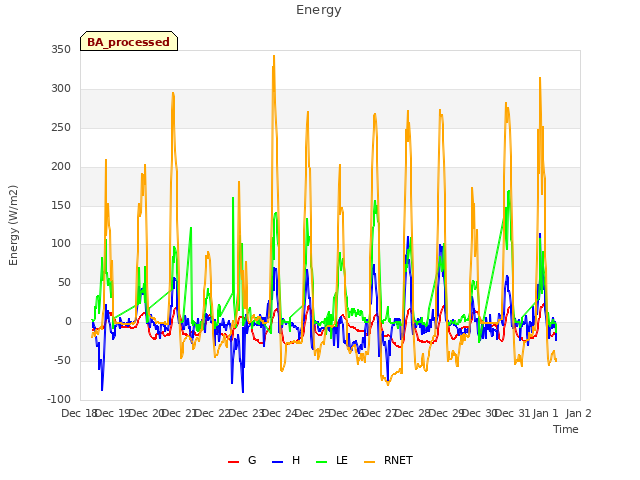Click the Dec 18 x-axis tick label
The width and height of the screenshot is (640, 480).
78,413
